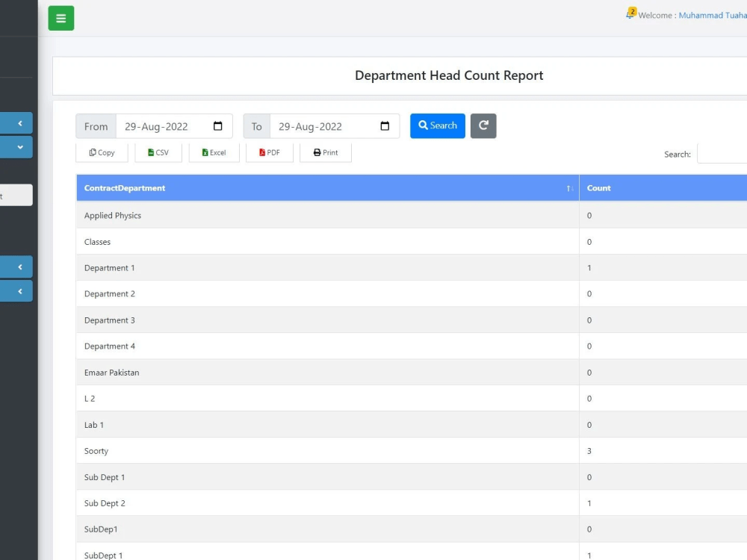
Task: Click the Count column header
Action: 598,187
